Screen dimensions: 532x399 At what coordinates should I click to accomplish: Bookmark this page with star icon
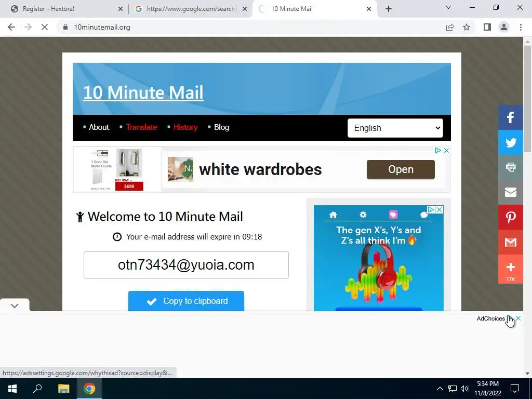pos(467,27)
